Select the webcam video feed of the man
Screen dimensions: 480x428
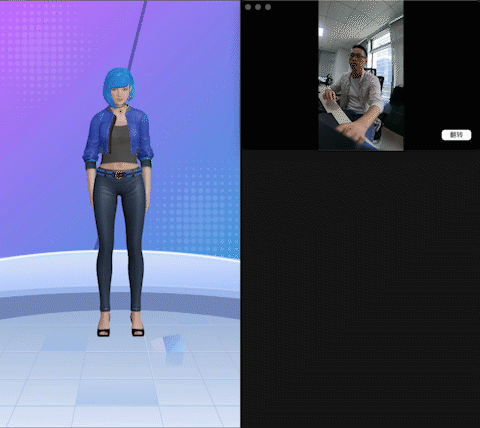(361, 75)
